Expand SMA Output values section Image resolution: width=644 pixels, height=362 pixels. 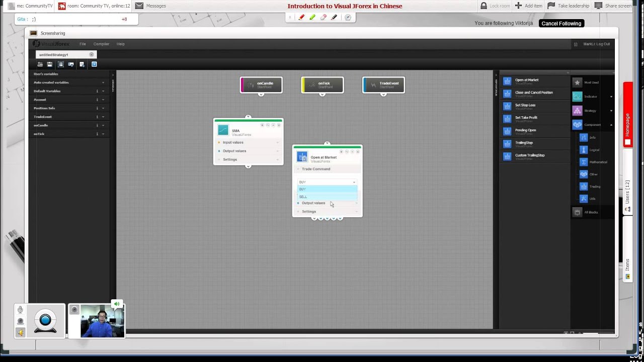[248, 151]
